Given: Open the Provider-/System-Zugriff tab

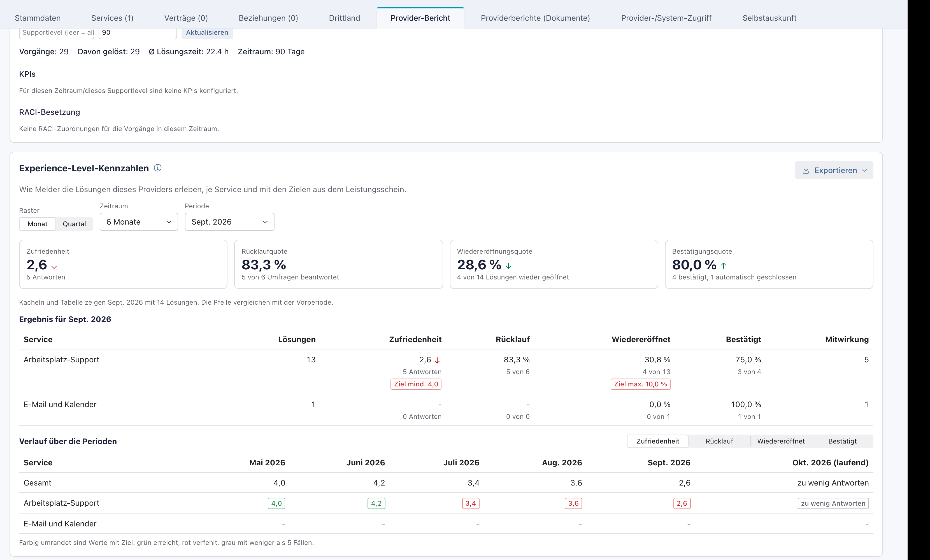Looking at the screenshot, I should pos(666,18).
